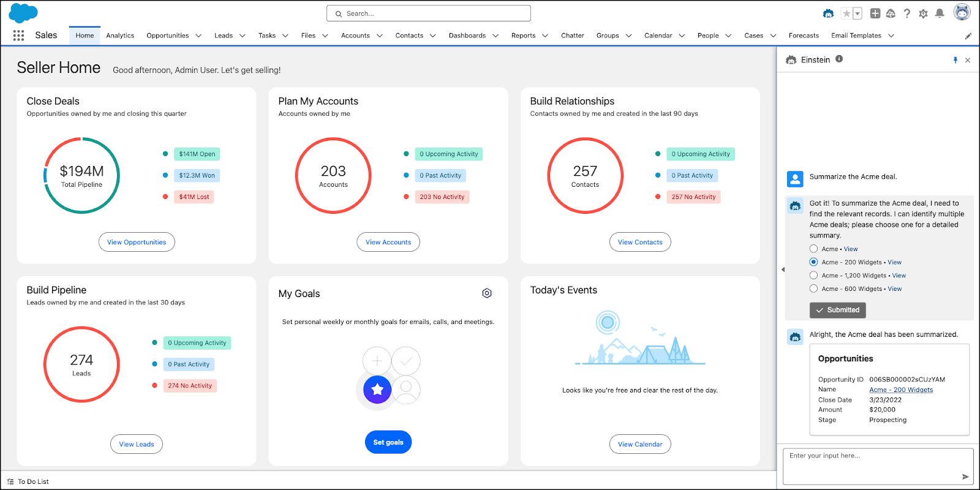Select the plain Acme radio option

[813, 249]
